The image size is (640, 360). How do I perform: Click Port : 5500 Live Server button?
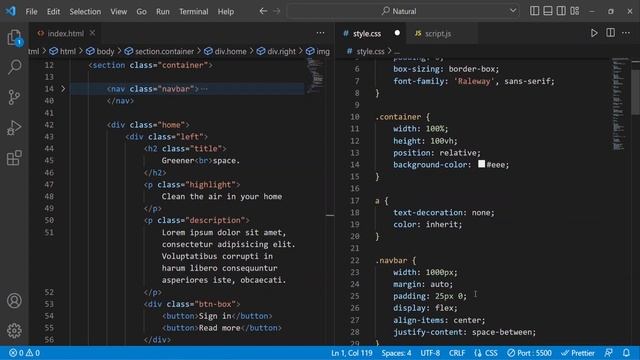(529, 353)
